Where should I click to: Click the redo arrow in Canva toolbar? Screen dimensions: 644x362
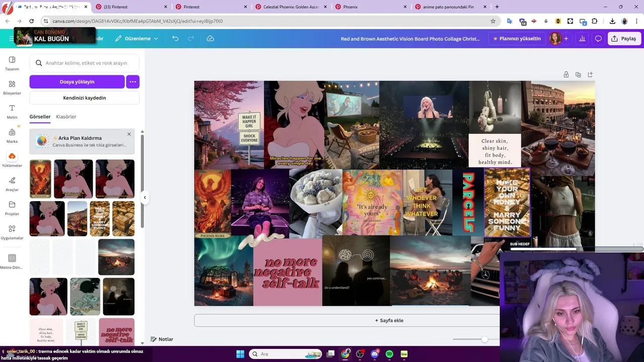coord(191,38)
